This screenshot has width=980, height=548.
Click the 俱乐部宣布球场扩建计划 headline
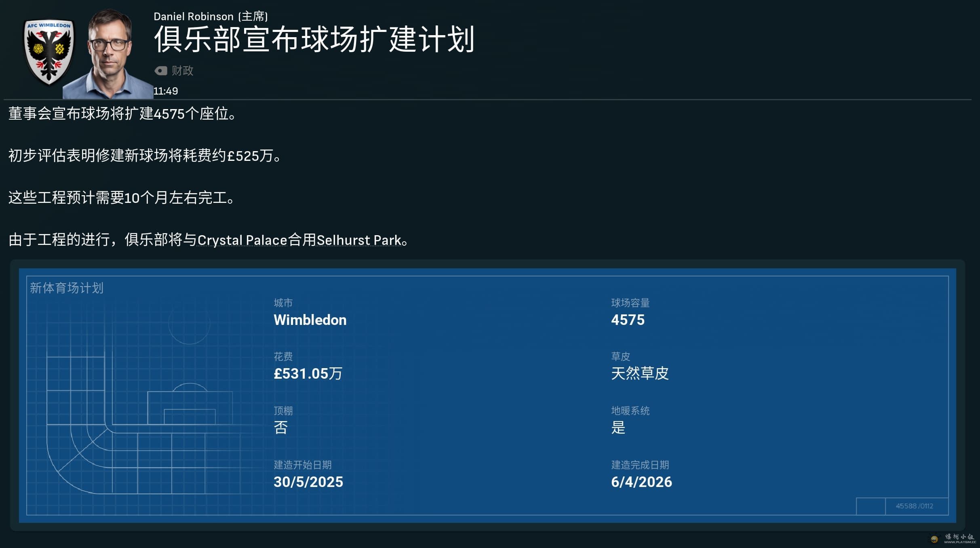(314, 40)
